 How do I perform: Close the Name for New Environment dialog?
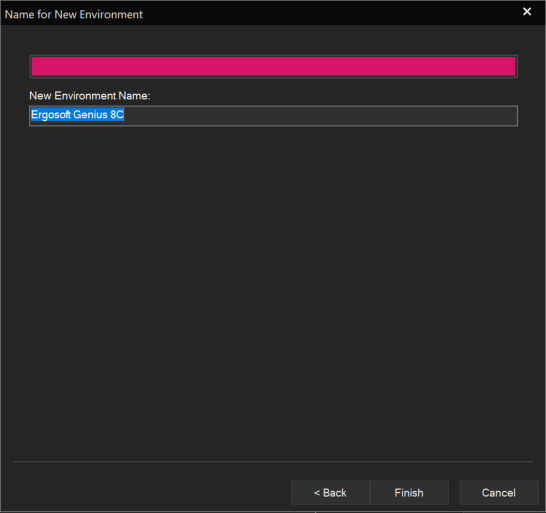click(x=527, y=12)
